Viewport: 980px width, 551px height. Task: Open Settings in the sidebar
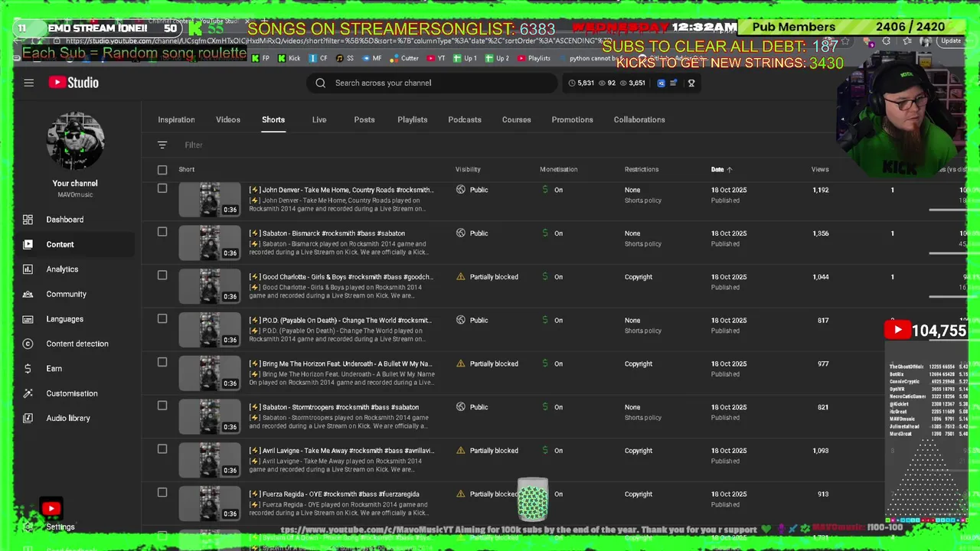point(60,527)
